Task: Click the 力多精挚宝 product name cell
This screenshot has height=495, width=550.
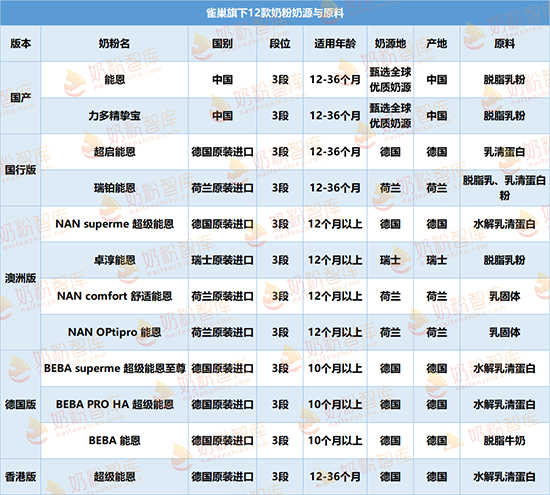Action: pos(114,116)
